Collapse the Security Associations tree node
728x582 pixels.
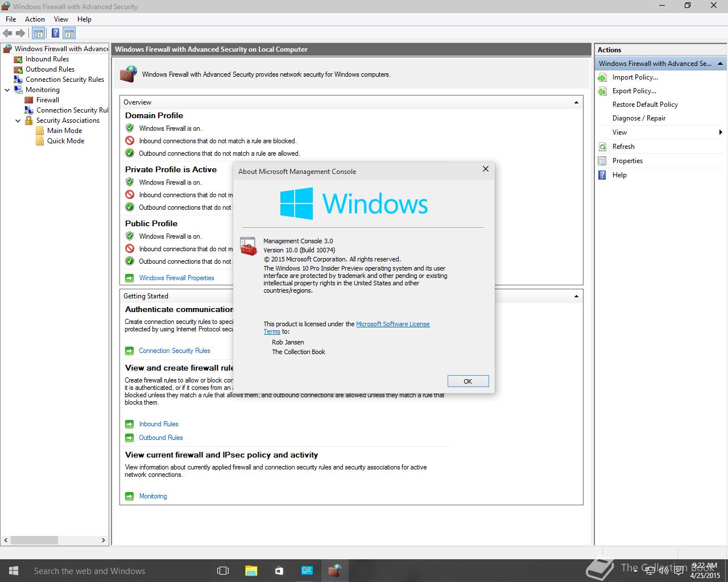tap(18, 120)
